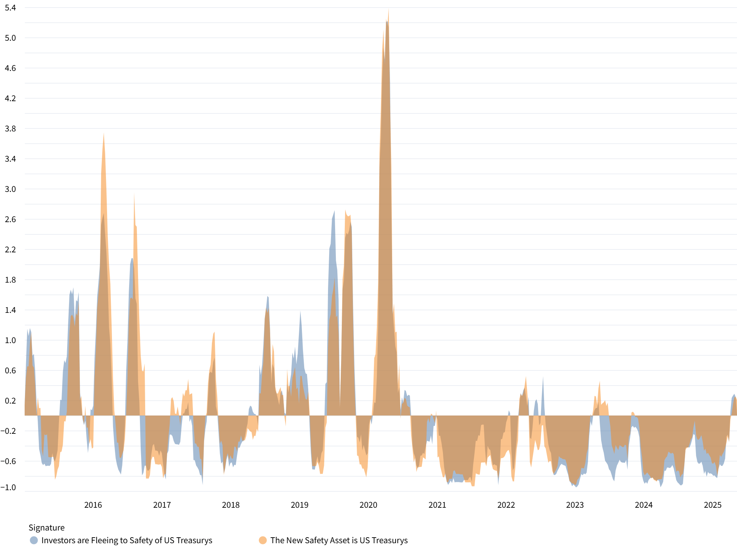The height and width of the screenshot is (560, 737).
Task: Click the 2020 x-axis label
Action: point(368,505)
